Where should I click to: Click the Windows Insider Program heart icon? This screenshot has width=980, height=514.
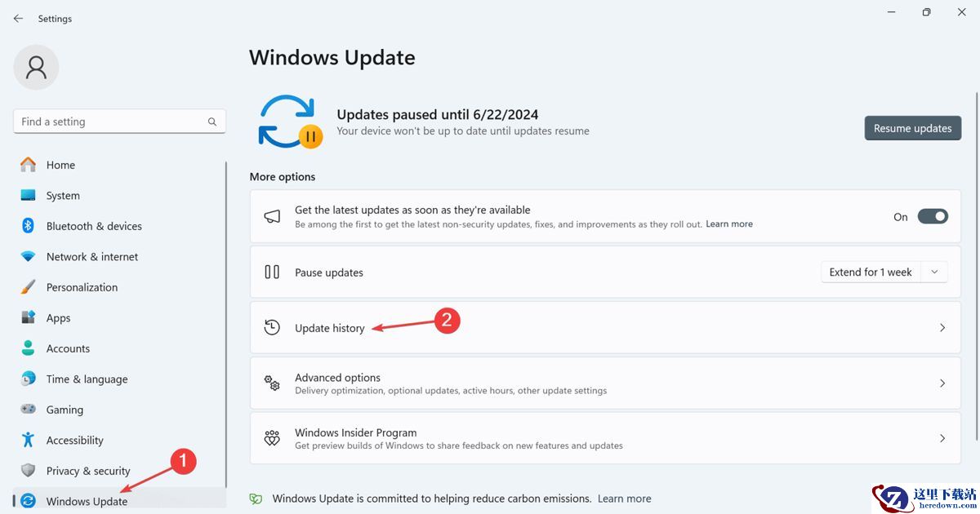(x=272, y=439)
